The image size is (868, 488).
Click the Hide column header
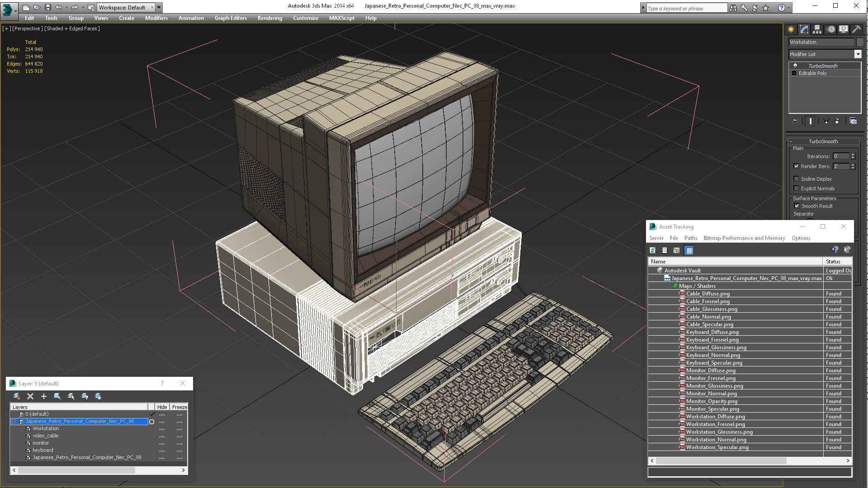pos(162,407)
